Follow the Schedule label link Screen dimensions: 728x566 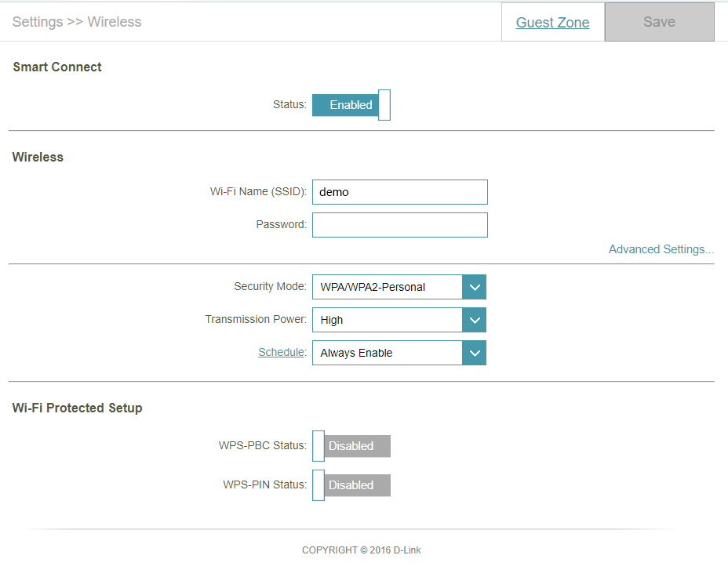pyautogui.click(x=281, y=353)
